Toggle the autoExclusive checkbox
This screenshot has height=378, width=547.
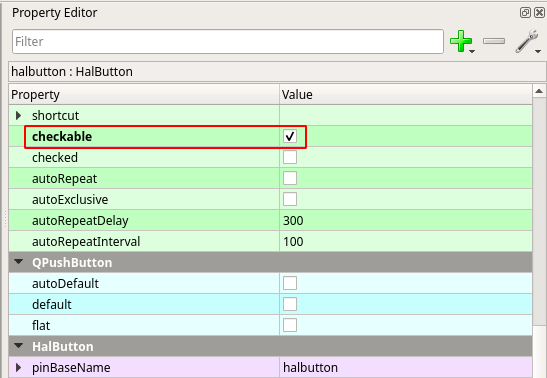pyautogui.click(x=290, y=199)
